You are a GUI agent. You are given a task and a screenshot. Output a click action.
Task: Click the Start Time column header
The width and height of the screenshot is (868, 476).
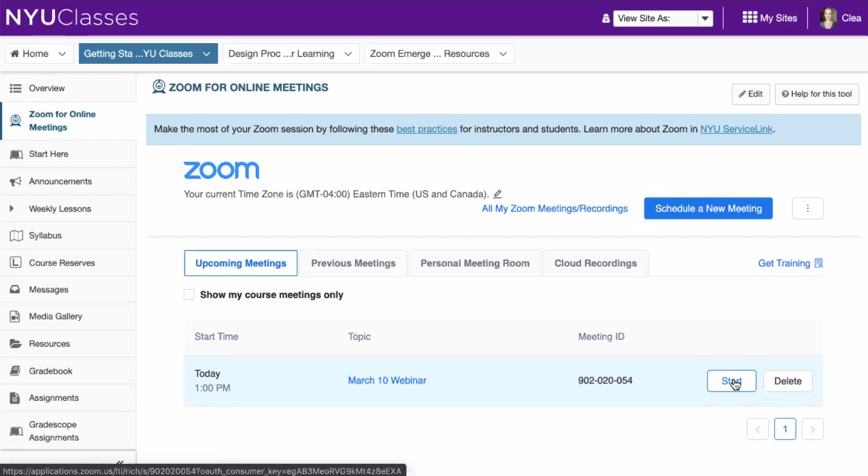tap(216, 337)
